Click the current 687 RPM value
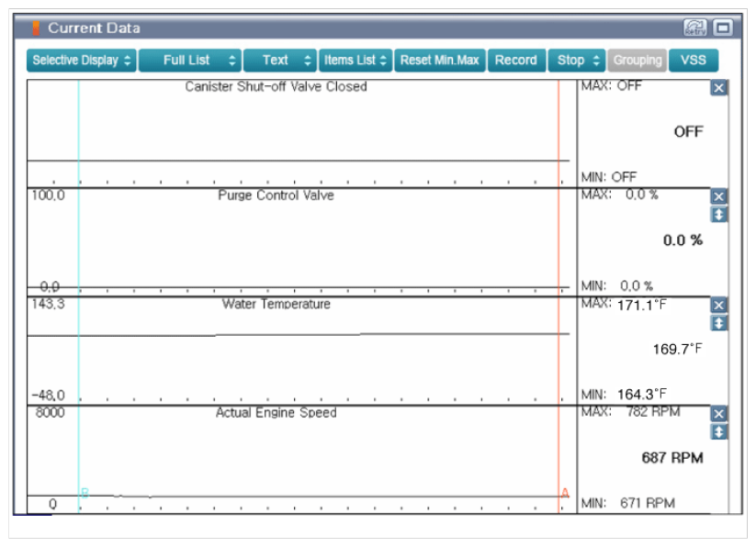The image size is (756, 547). tap(672, 458)
